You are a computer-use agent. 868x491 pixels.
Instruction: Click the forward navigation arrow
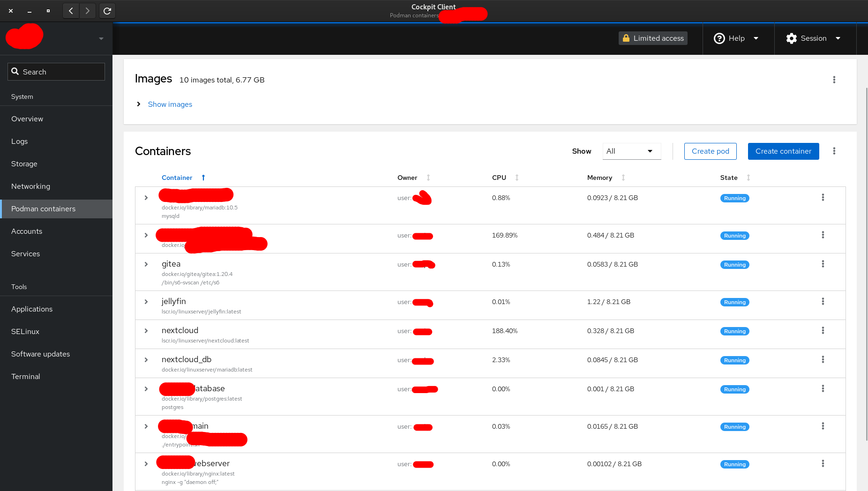(88, 11)
